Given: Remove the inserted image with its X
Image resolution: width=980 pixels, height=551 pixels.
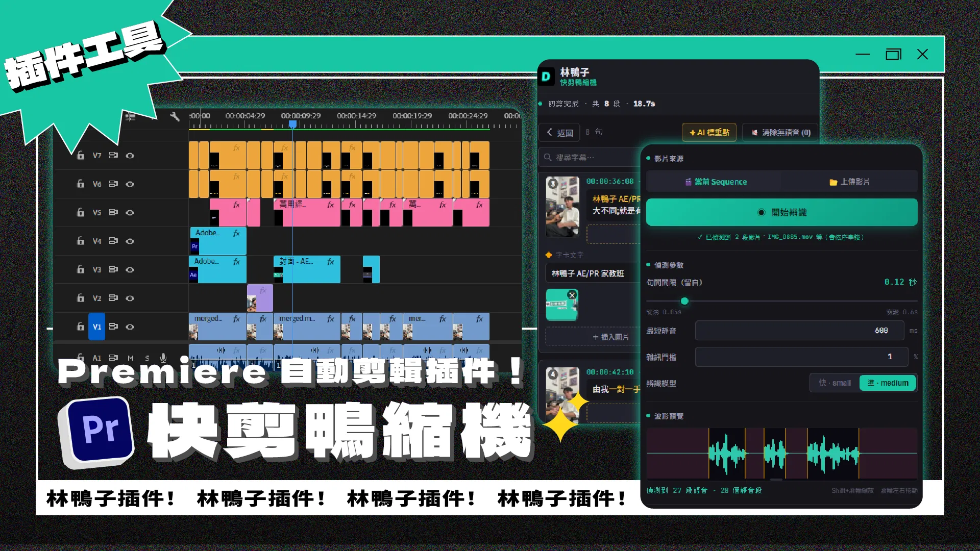Looking at the screenshot, I should point(572,295).
